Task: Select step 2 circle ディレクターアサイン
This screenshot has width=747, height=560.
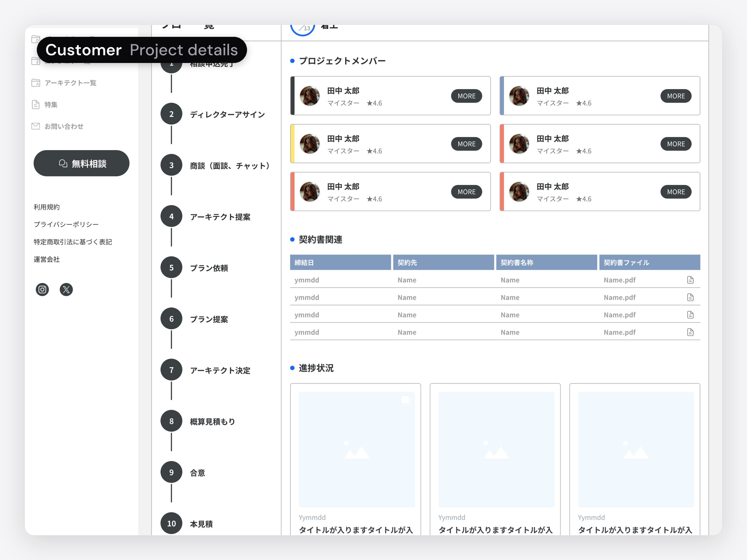Action: (172, 114)
